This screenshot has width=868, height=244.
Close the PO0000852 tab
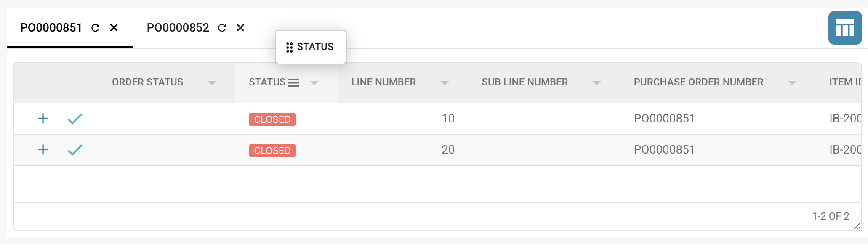pyautogui.click(x=240, y=28)
